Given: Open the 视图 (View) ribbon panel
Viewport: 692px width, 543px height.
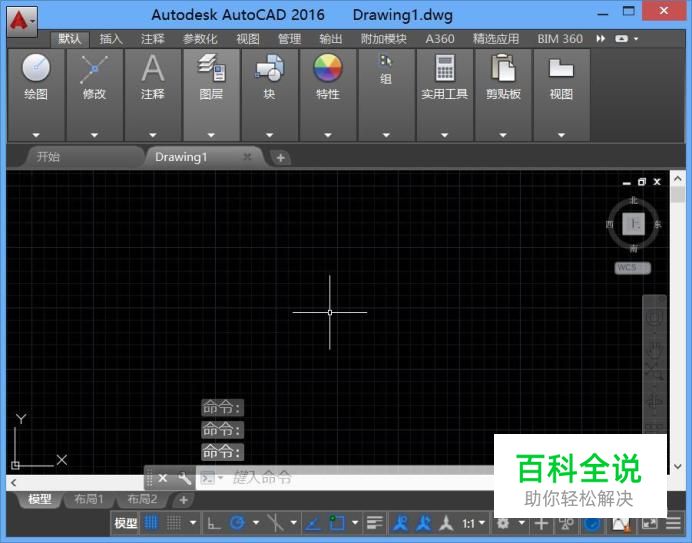Looking at the screenshot, I should (x=561, y=95).
